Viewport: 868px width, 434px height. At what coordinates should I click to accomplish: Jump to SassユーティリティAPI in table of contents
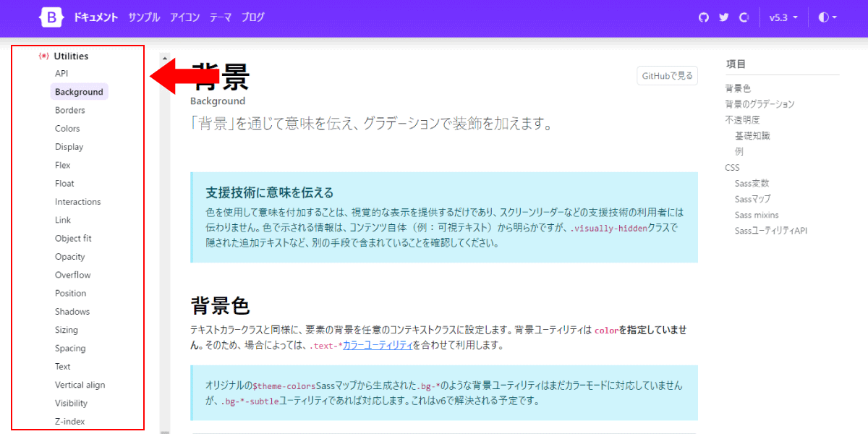(x=771, y=231)
